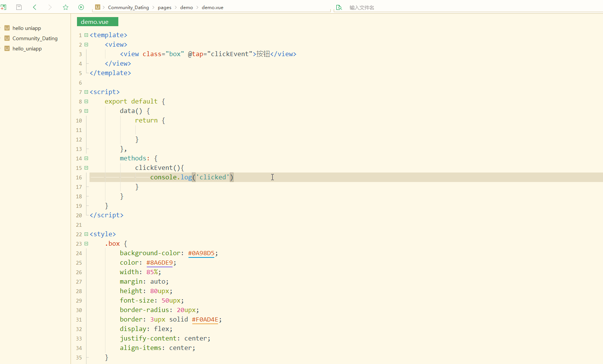The height and width of the screenshot is (364, 603).
Task: Click the console.log text on line 16
Action: click(171, 177)
